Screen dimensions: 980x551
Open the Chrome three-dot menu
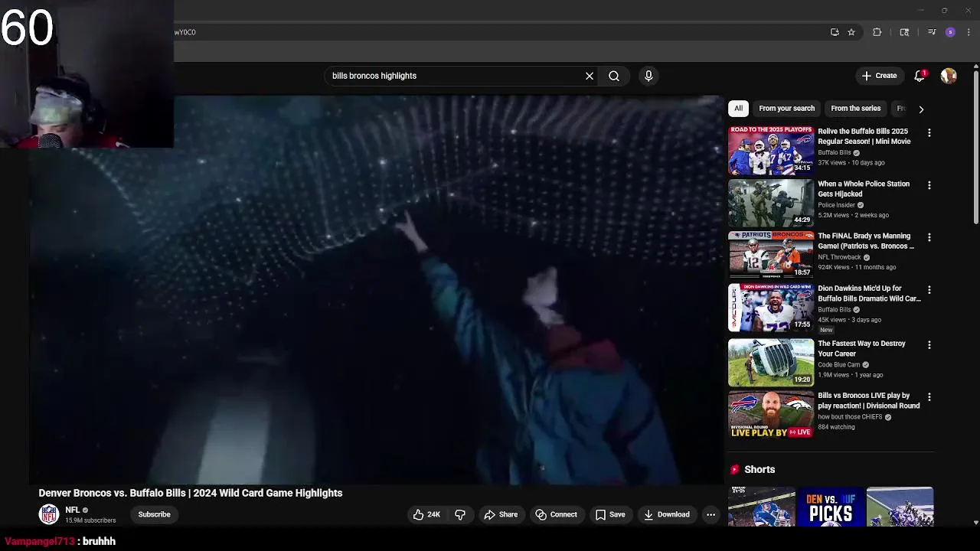[969, 32]
